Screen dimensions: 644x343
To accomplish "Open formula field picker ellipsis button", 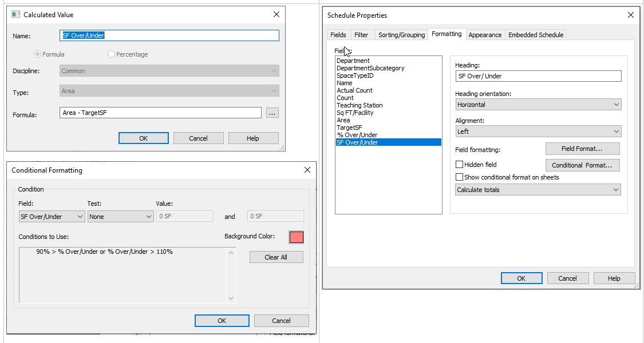I will pyautogui.click(x=272, y=113).
